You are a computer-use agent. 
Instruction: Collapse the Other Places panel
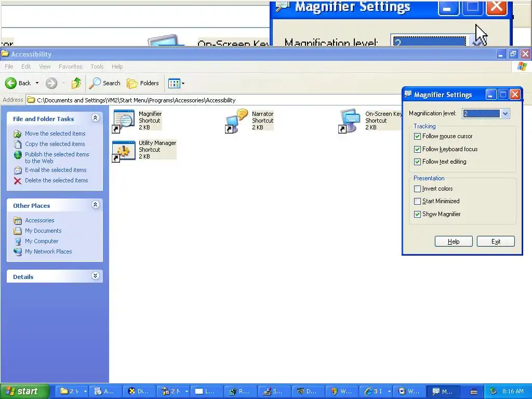pos(96,205)
